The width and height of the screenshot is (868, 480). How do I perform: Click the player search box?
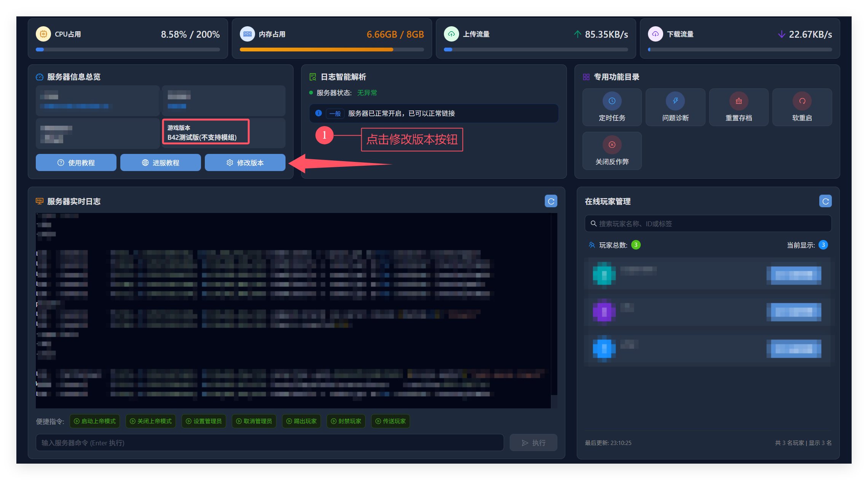point(708,224)
